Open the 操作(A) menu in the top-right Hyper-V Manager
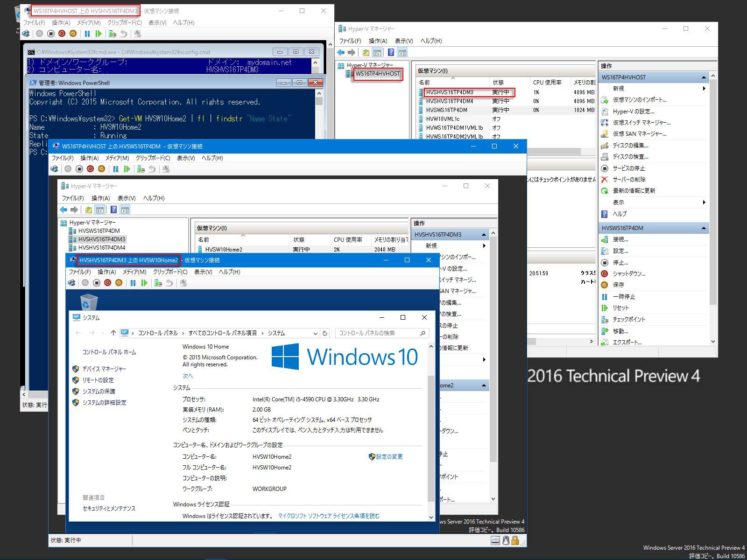Viewport: 747px width, 560px height. coord(378,41)
